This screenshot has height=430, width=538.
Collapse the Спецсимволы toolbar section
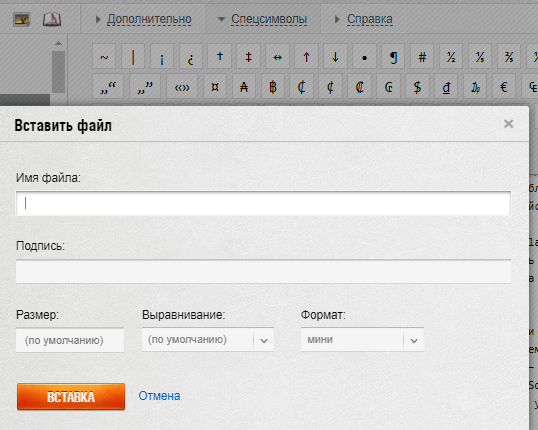point(269,19)
